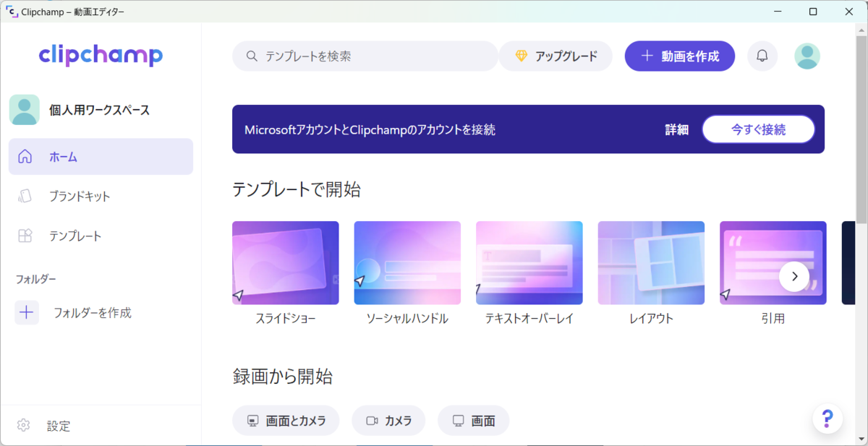Open the レイアウト template thumbnail
This screenshot has height=446, width=868.
coord(651,262)
